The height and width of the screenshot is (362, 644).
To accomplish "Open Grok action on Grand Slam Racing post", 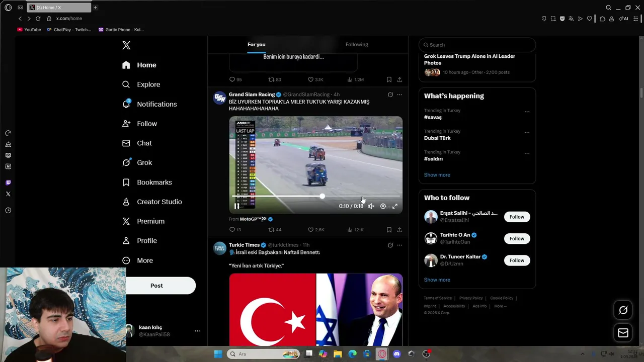I will pos(390,95).
